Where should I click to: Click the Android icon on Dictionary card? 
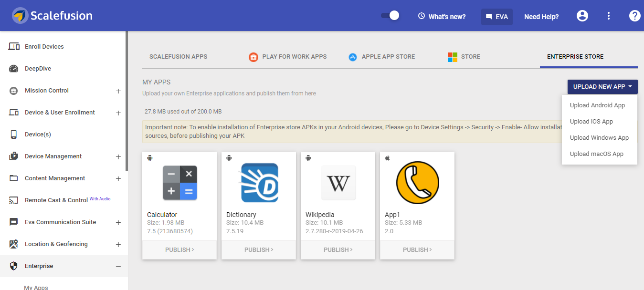click(229, 158)
